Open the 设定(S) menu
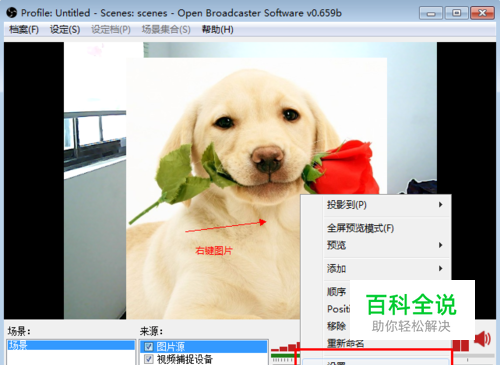The width and height of the screenshot is (500, 365). (x=65, y=30)
